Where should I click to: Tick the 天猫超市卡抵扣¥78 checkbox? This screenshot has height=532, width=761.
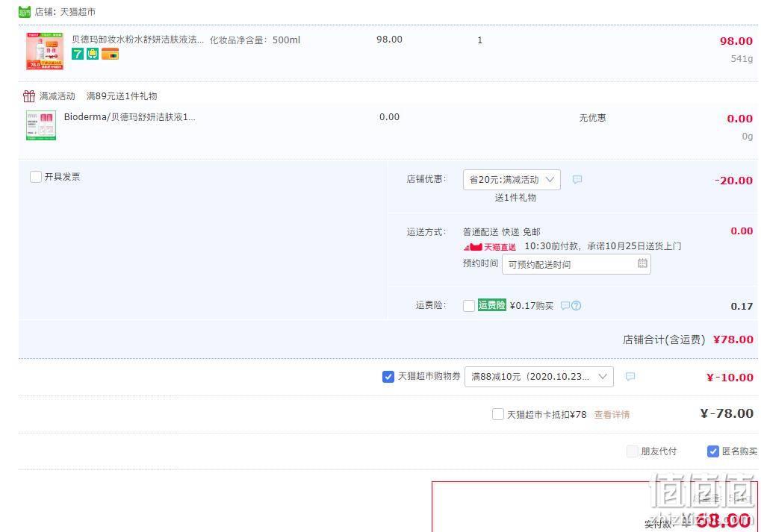pyautogui.click(x=498, y=414)
